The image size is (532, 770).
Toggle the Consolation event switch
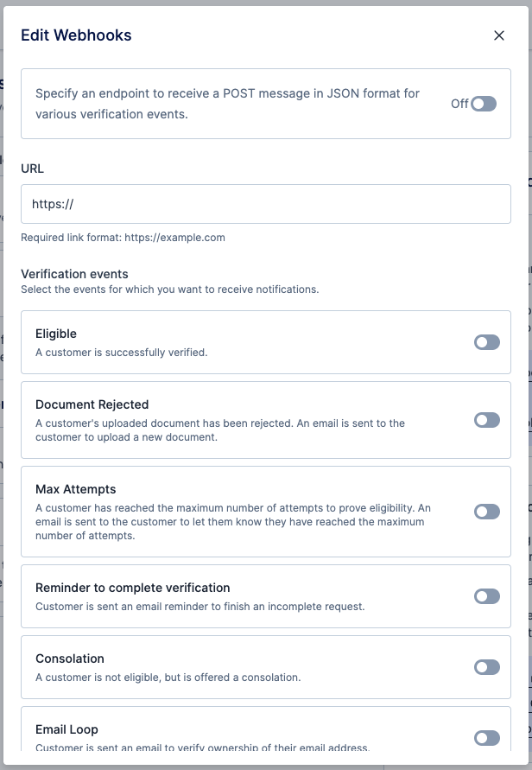point(484,666)
